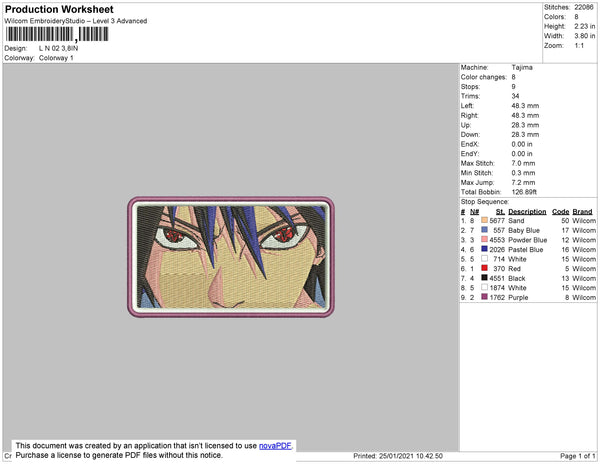This screenshot has height=464, width=600.
Task: Click the embroidery design preview image
Action: tap(231, 257)
